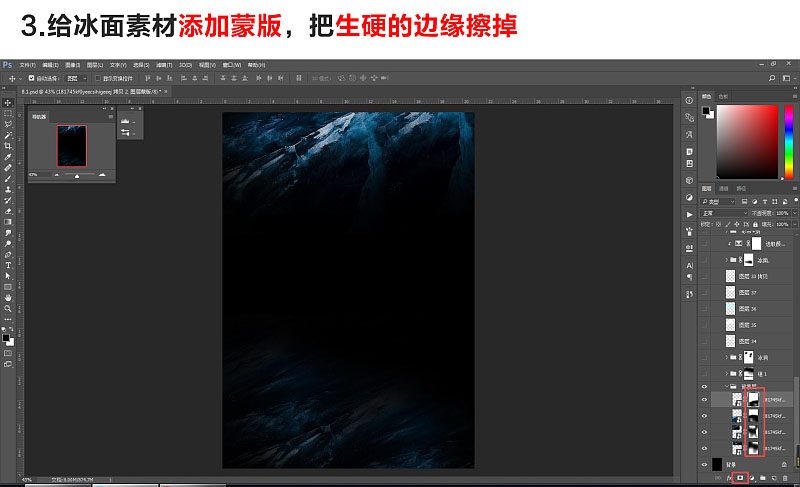Open the Adjustments panel half-circle icon

pos(689,197)
